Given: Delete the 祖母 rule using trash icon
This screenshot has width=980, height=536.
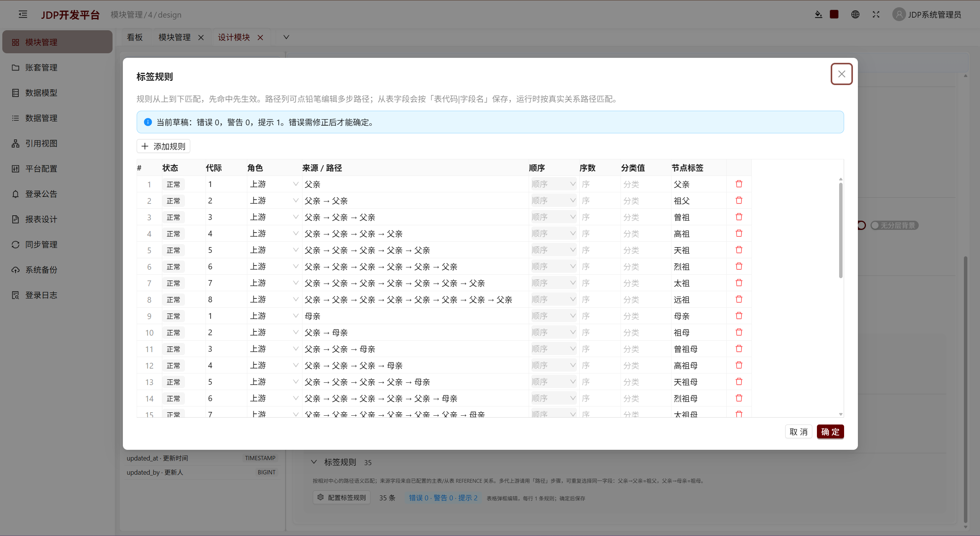Looking at the screenshot, I should coord(739,333).
